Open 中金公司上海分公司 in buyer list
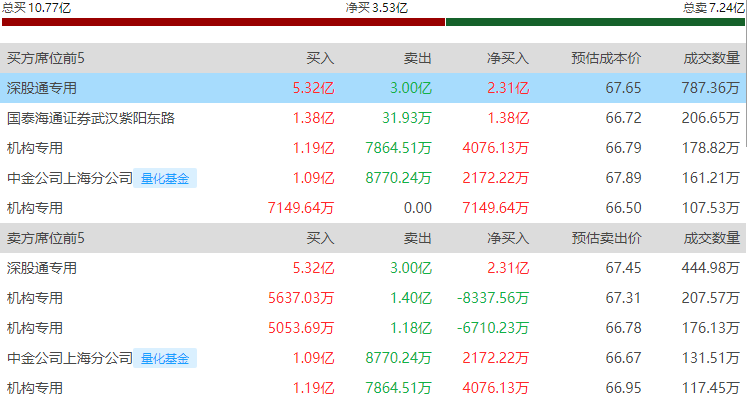 point(70,178)
